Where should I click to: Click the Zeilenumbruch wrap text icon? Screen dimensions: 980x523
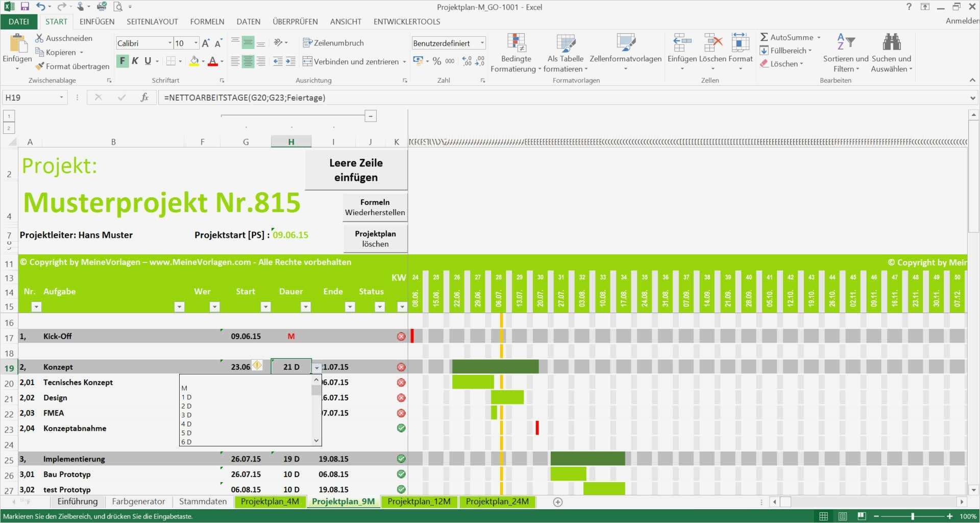tap(307, 43)
